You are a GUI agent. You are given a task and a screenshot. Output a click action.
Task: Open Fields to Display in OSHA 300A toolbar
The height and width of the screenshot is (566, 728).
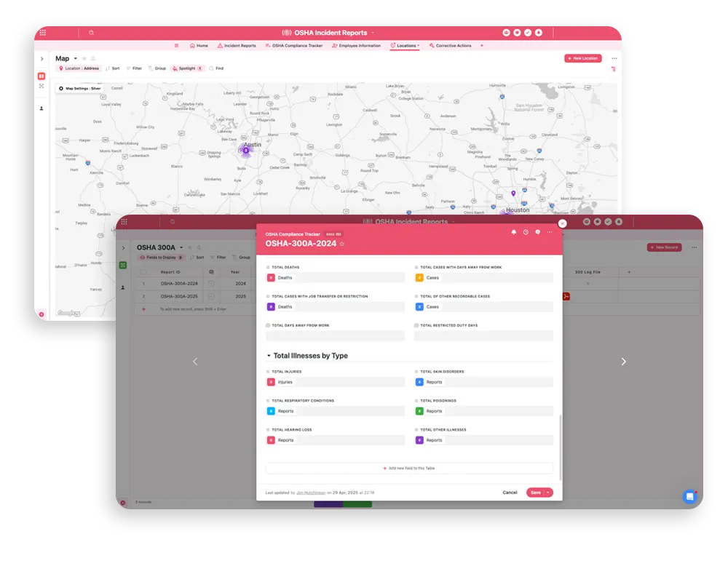(x=161, y=258)
